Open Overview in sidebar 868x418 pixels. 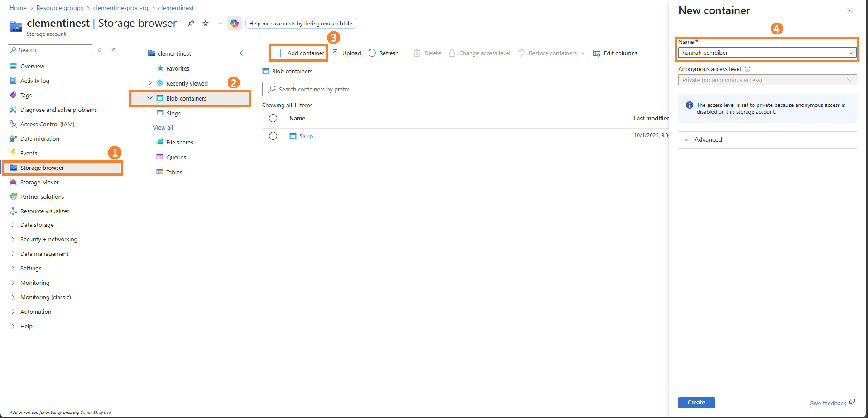click(32, 66)
